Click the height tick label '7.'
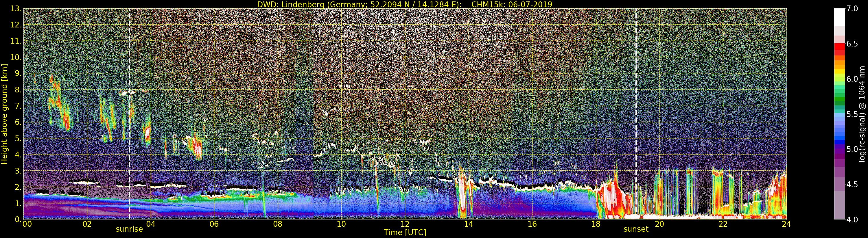The height and width of the screenshot is (238, 868). point(18,106)
